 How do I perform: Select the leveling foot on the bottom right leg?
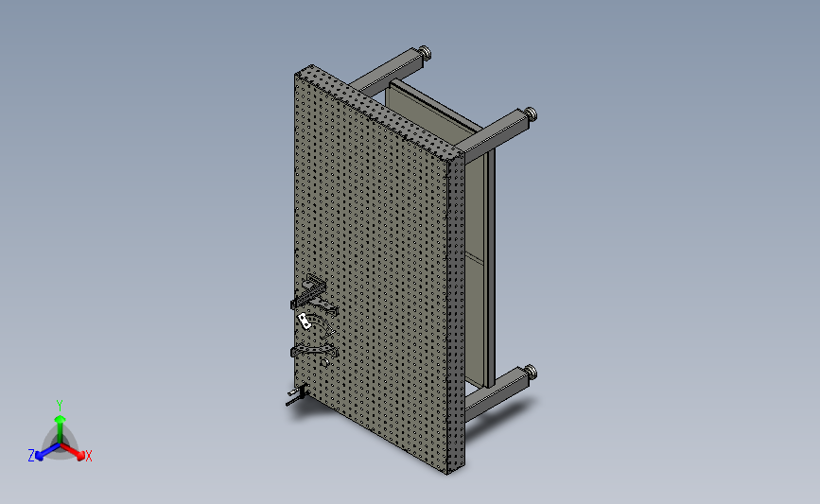531,373
